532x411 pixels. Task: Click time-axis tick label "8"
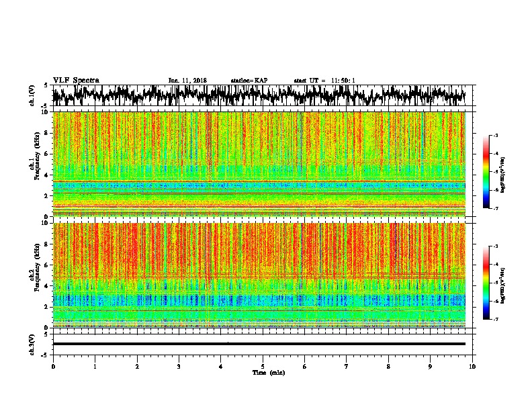[388, 367]
